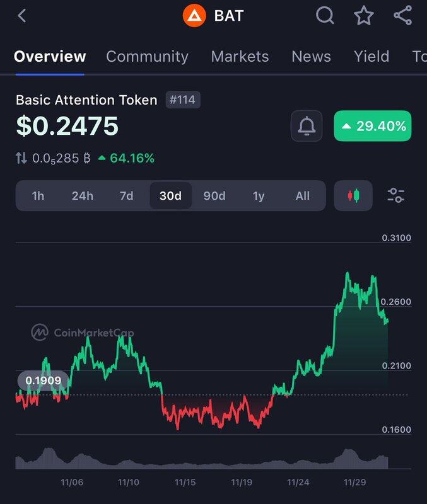Viewport: 427px width, 504px height.
Task: Select the 7d time range
Action: click(x=126, y=196)
